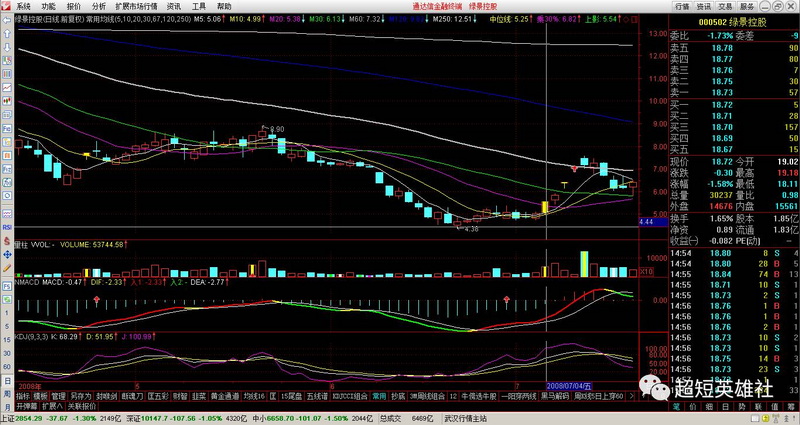
Task: Open the 扩展市场行情 menu
Action: (136, 6)
